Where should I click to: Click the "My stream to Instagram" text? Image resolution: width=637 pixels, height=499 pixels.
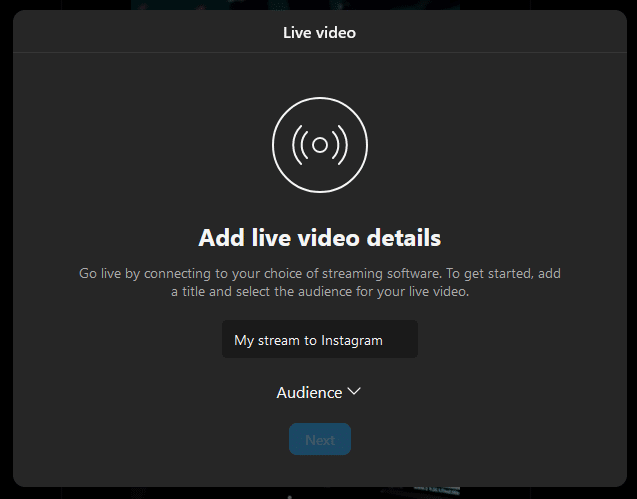pyautogui.click(x=308, y=340)
